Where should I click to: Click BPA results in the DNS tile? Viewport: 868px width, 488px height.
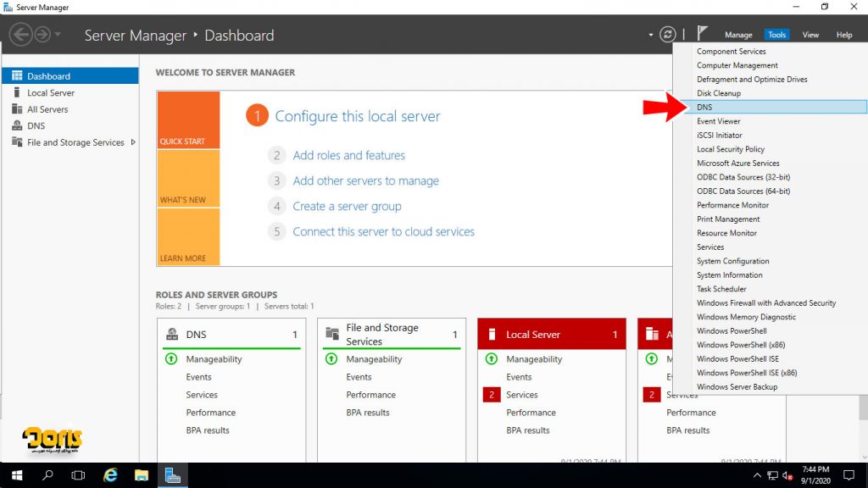click(208, 430)
